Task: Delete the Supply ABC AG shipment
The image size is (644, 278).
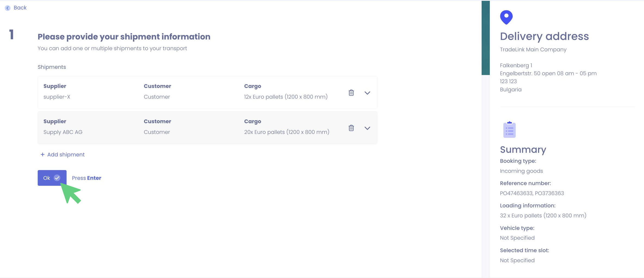Action: point(351,128)
